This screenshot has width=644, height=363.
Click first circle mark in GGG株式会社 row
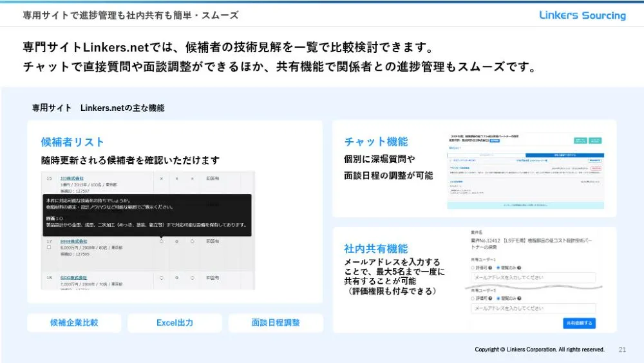point(162,278)
